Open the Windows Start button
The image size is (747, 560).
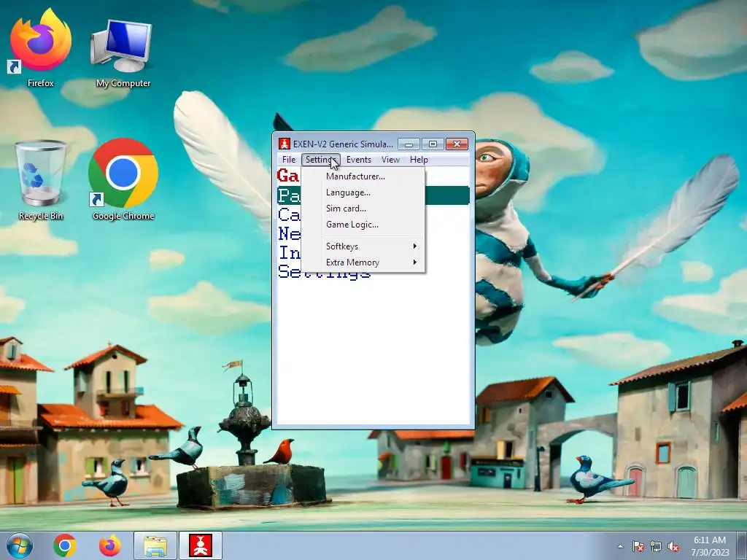[x=20, y=545]
